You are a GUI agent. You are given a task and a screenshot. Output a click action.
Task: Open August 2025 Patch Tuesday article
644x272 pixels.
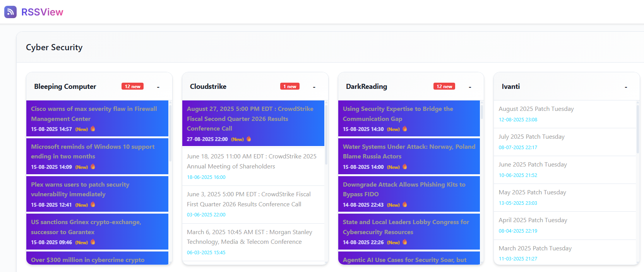536,109
